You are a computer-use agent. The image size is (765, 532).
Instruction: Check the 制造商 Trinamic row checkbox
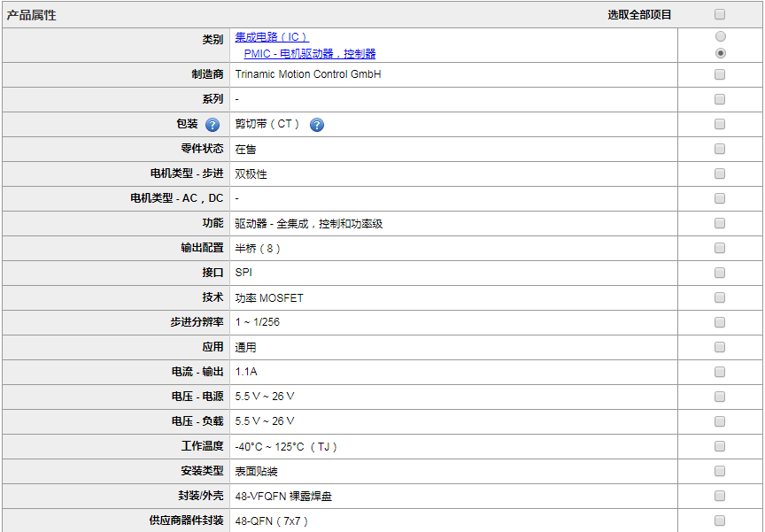[x=720, y=74]
